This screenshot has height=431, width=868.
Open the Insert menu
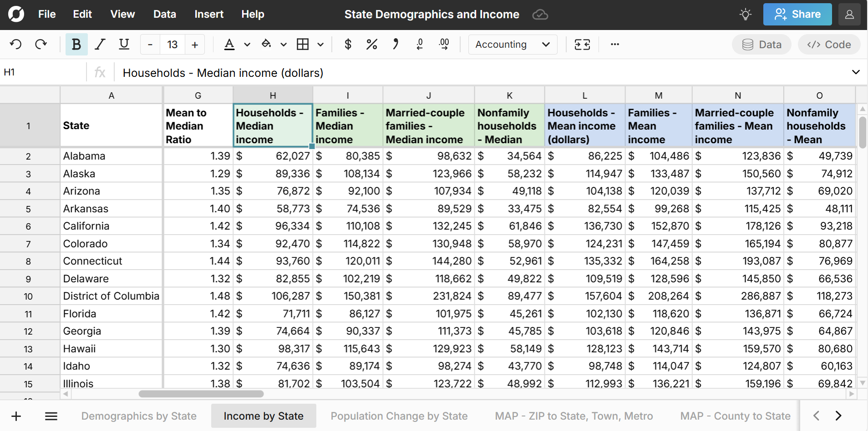pos(209,15)
